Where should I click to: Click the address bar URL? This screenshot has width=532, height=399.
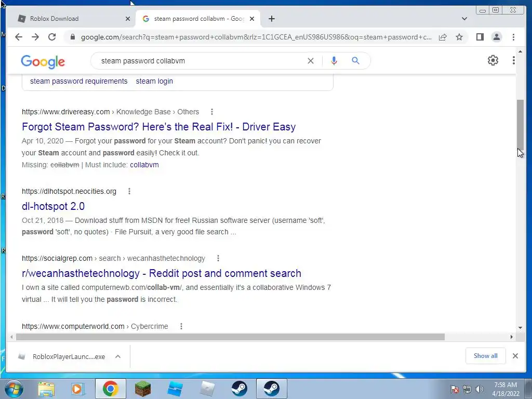[256, 37]
